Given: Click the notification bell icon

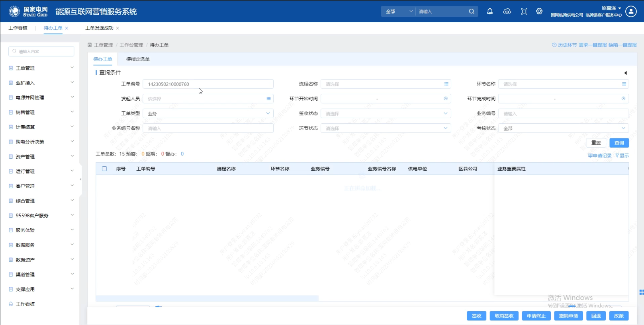Looking at the screenshot, I should click(x=490, y=12).
